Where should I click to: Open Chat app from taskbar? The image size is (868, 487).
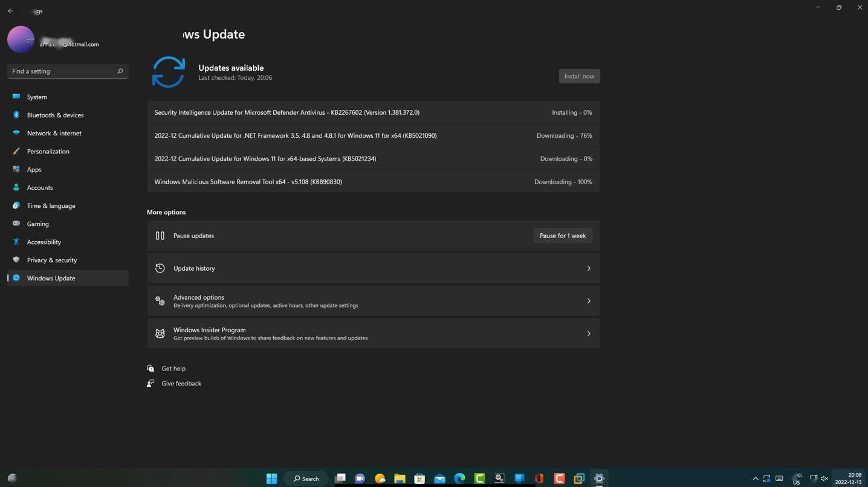point(360,479)
